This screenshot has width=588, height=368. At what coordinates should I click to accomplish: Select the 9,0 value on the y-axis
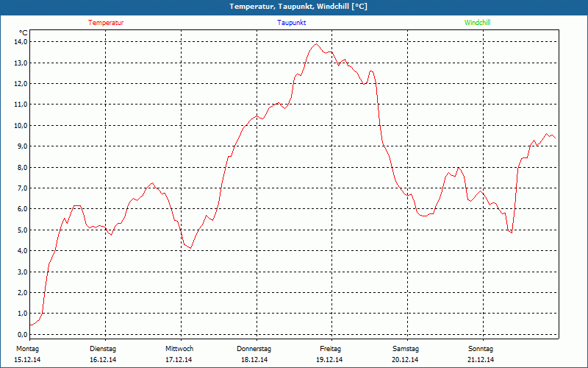coord(21,146)
